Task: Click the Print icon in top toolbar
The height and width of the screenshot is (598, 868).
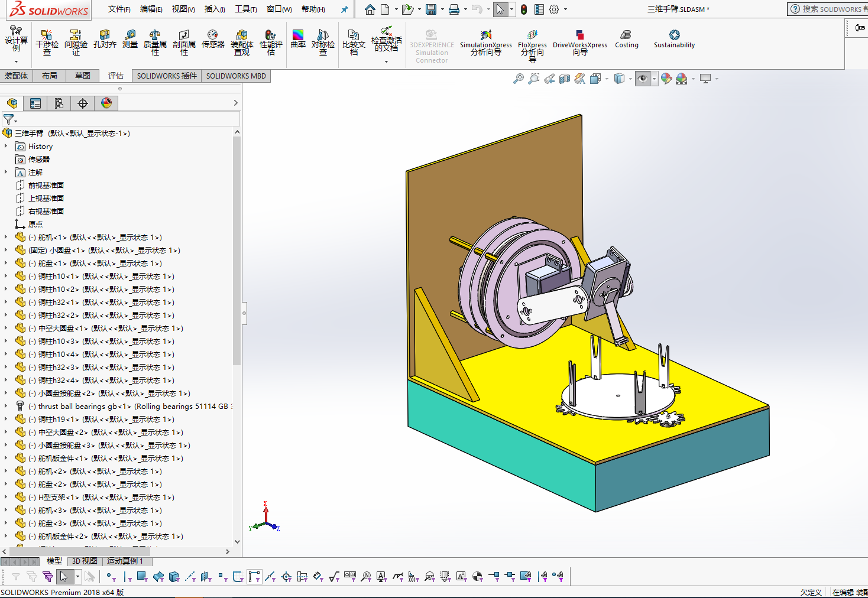Action: pyautogui.click(x=454, y=9)
